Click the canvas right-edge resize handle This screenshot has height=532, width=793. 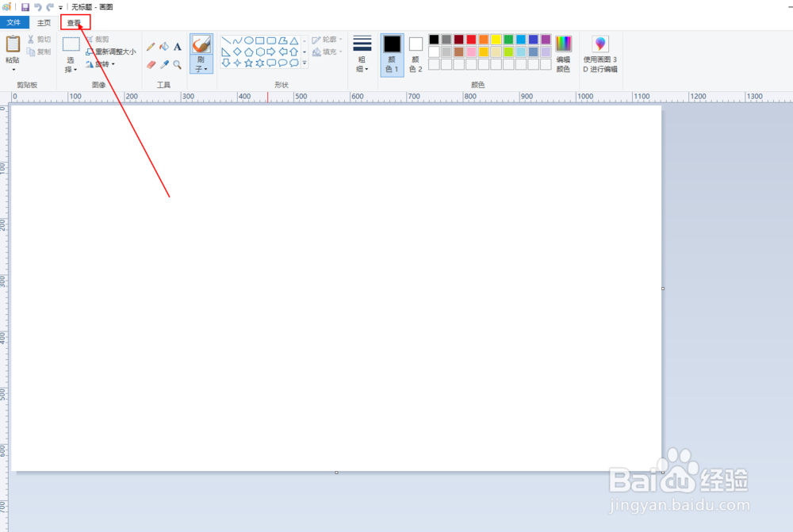663,289
